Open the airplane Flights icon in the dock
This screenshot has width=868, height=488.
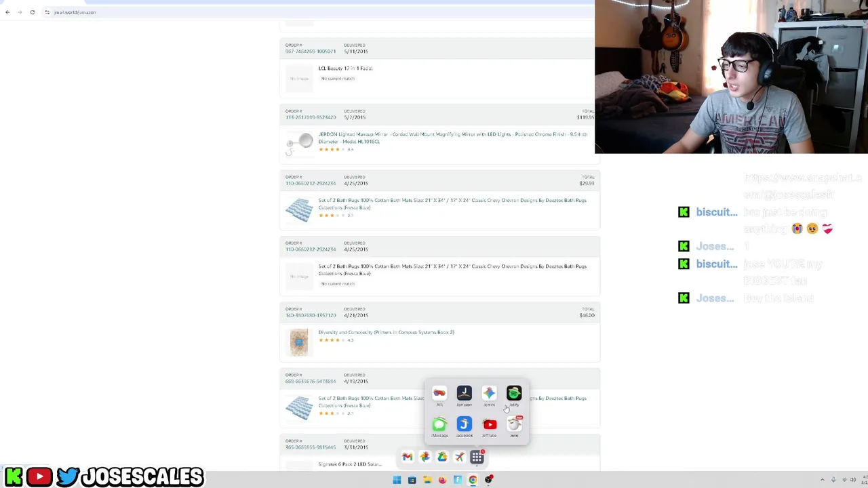pos(460,457)
